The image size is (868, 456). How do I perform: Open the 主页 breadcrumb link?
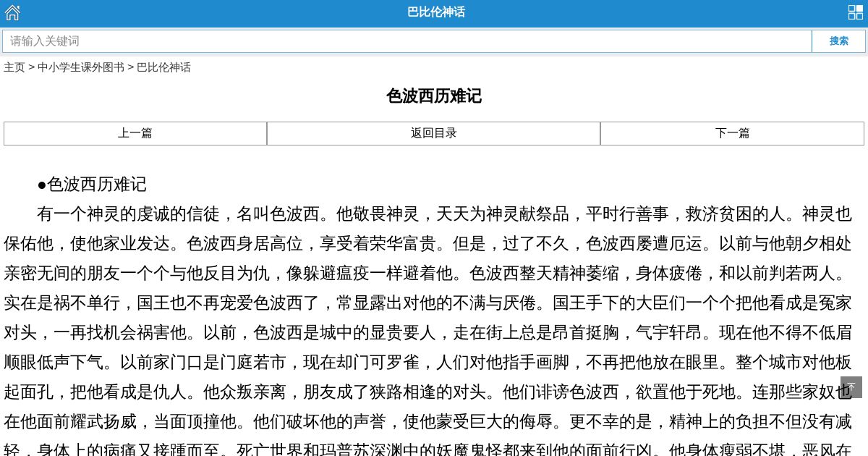pyautogui.click(x=14, y=67)
